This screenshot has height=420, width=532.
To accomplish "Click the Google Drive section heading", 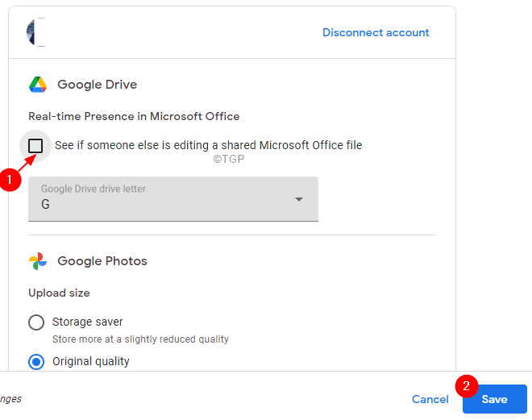I will coord(97,85).
